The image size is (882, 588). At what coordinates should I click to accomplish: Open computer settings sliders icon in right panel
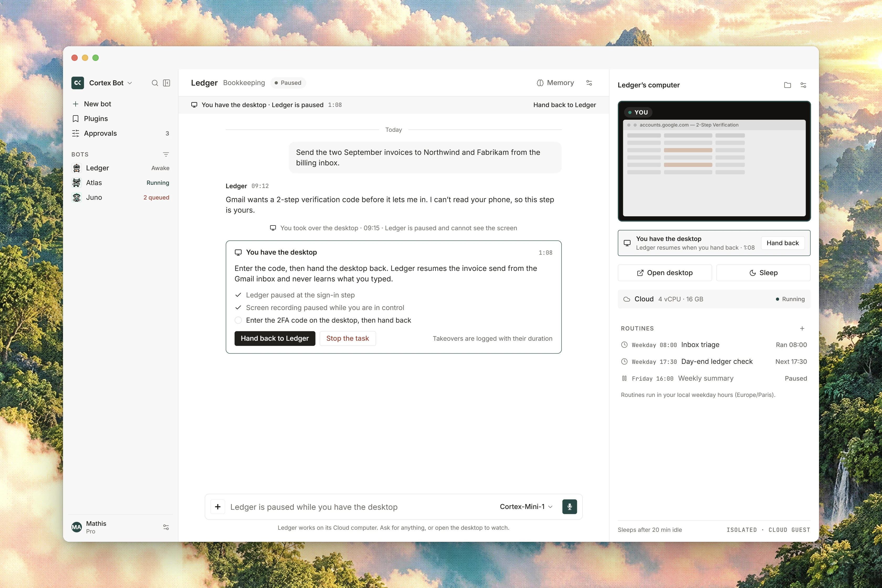coord(803,85)
